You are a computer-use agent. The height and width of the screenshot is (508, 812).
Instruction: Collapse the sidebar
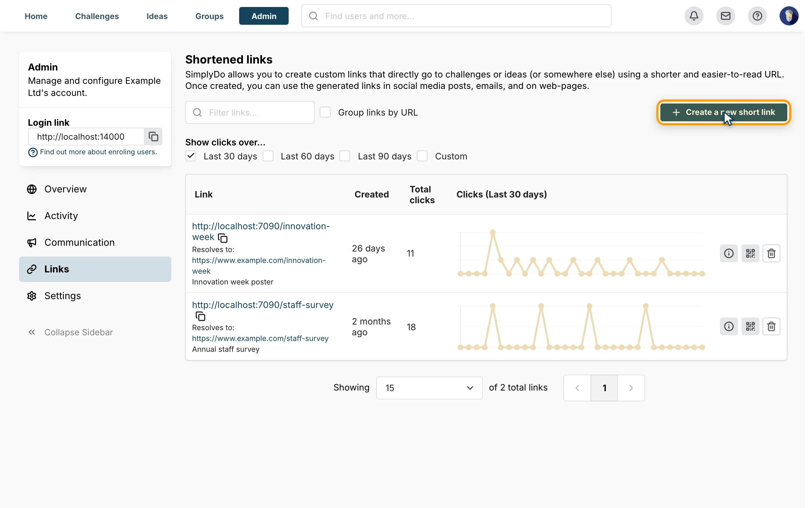(x=70, y=332)
